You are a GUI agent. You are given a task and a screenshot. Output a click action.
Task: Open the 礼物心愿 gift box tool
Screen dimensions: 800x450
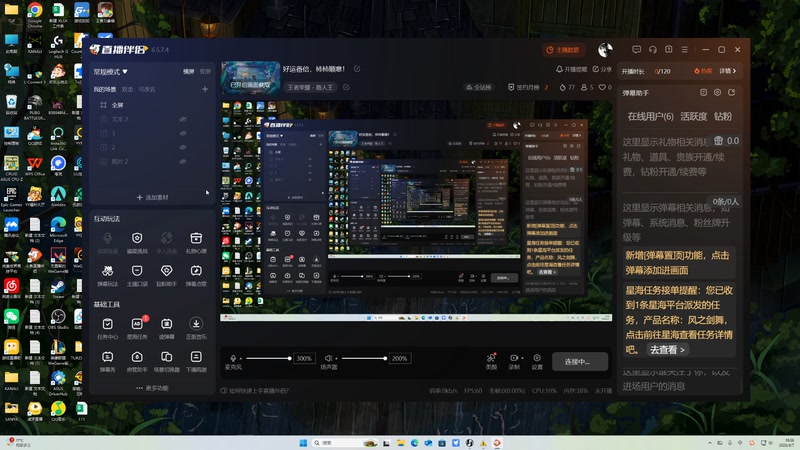(196, 238)
